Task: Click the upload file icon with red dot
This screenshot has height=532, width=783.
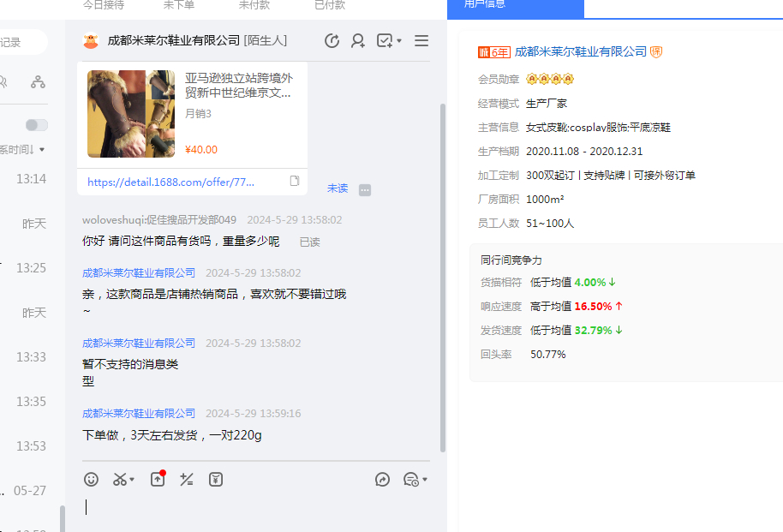Action: [x=158, y=480]
